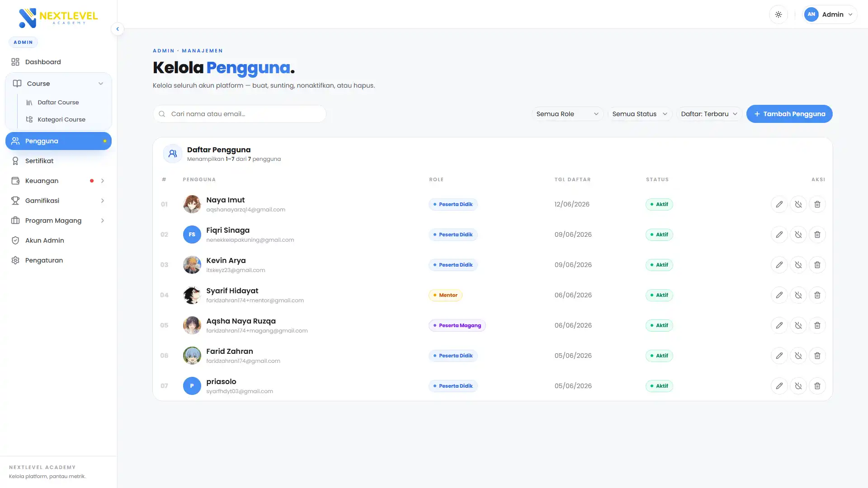Expand the Program Magang submenu
Image resolution: width=868 pixels, height=488 pixels.
pos(58,221)
